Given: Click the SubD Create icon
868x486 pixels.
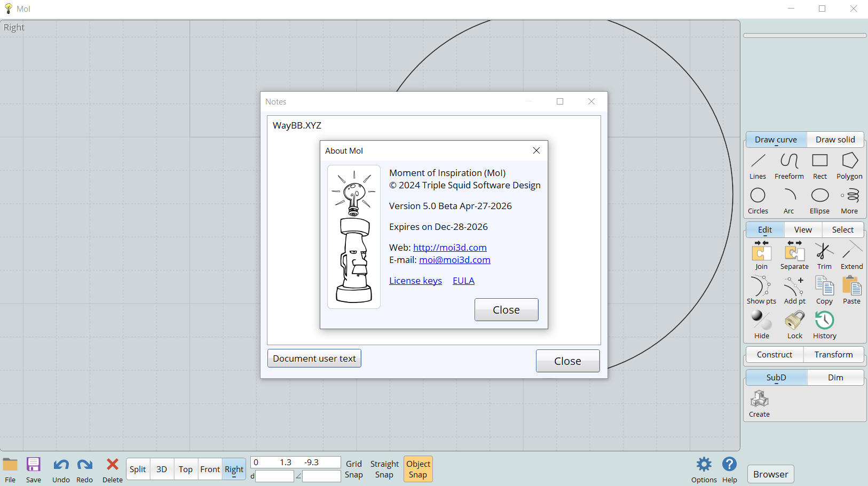Looking at the screenshot, I should [x=759, y=404].
